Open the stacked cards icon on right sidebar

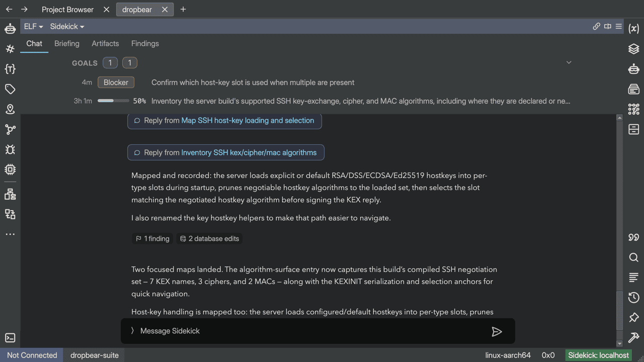(x=634, y=89)
